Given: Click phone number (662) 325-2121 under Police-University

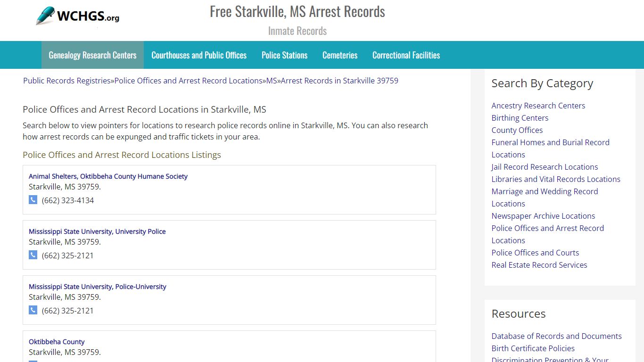Looking at the screenshot, I should tap(68, 311).
